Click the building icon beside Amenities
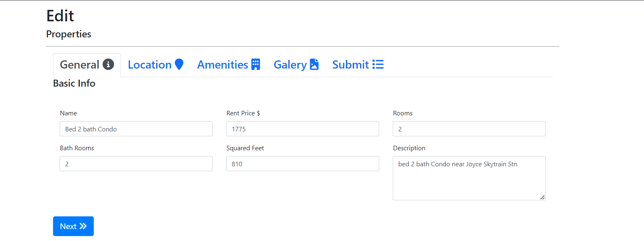Viewport: 644px width, 241px height. pos(256,64)
